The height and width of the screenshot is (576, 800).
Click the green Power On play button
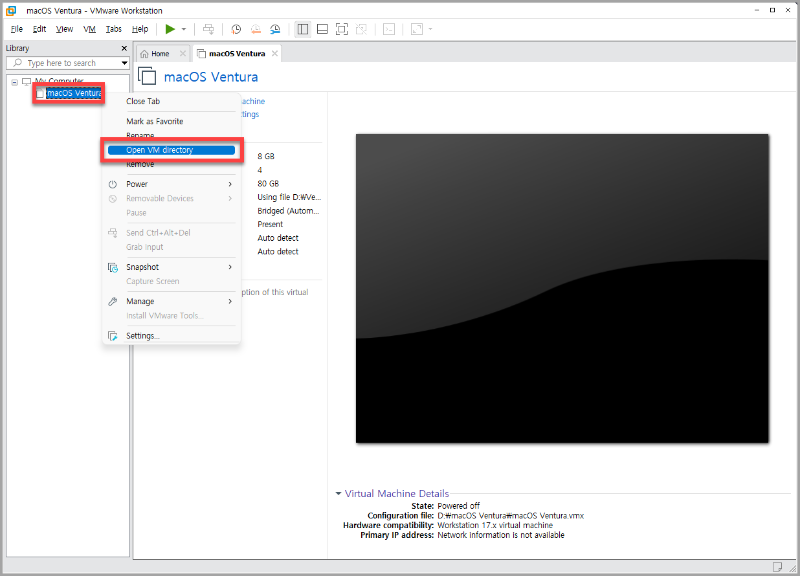pyautogui.click(x=170, y=29)
